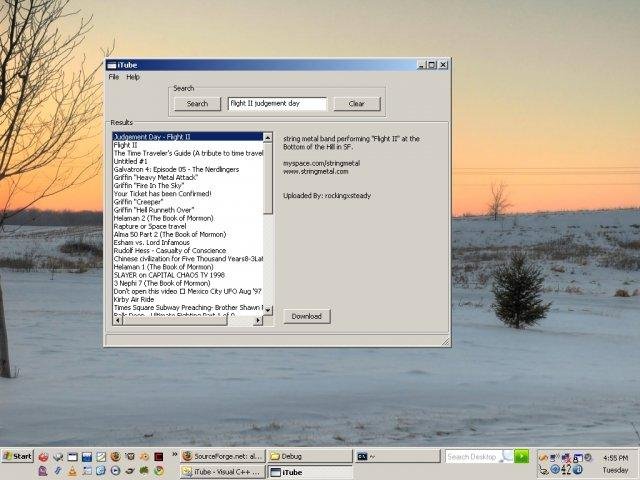Click the green desktop search go button
The width and height of the screenshot is (640, 480).
pyautogui.click(x=521, y=456)
